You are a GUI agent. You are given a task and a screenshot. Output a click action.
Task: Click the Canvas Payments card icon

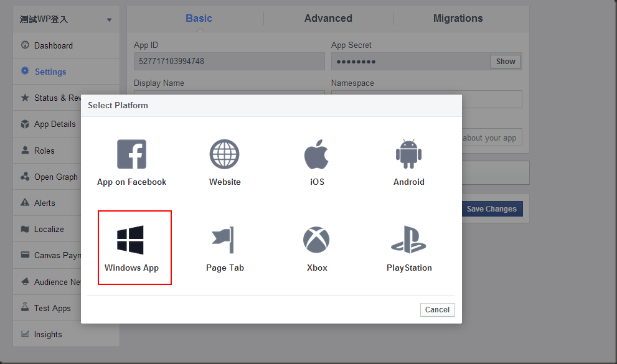[25, 254]
